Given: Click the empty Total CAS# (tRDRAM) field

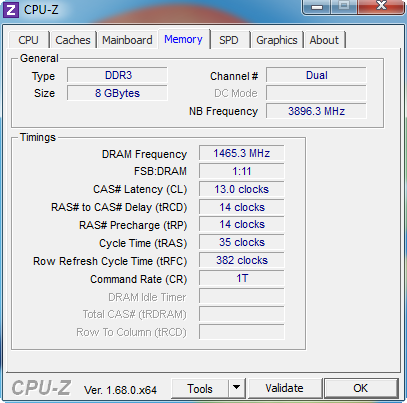Looking at the screenshot, I should [x=242, y=314].
